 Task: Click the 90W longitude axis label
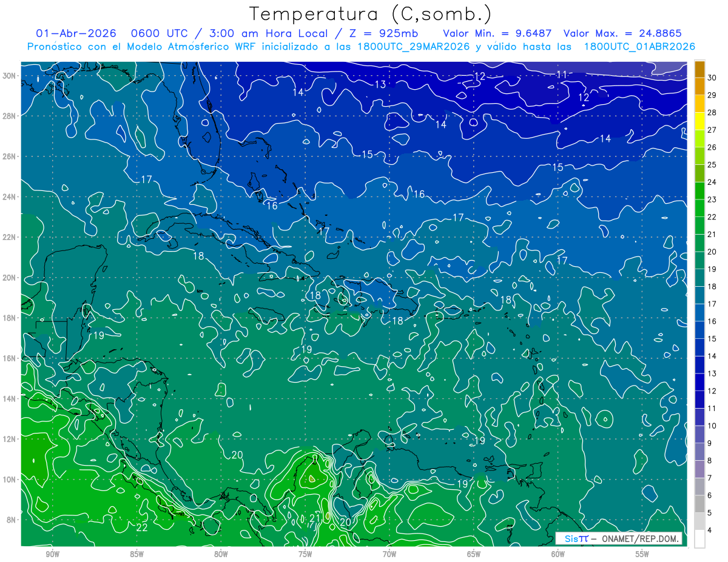pyautogui.click(x=52, y=554)
